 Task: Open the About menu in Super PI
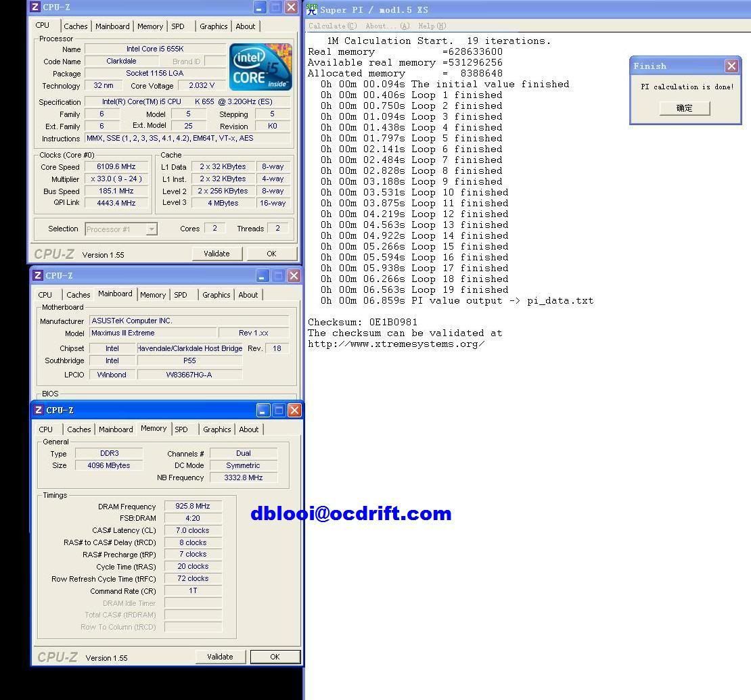(387, 26)
